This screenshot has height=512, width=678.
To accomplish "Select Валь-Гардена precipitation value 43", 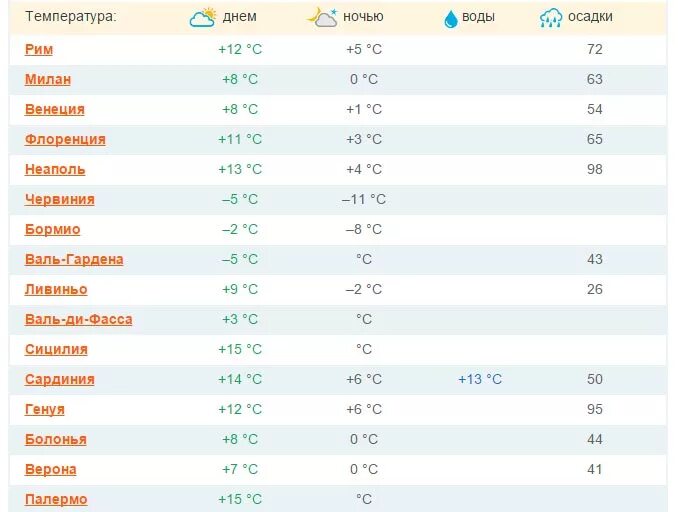I will pos(595,259).
